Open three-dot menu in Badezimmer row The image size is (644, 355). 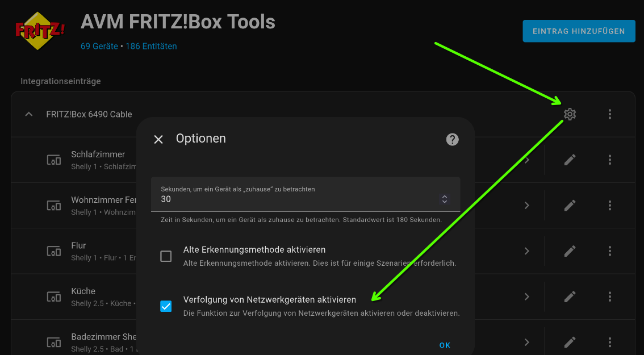[610, 343]
